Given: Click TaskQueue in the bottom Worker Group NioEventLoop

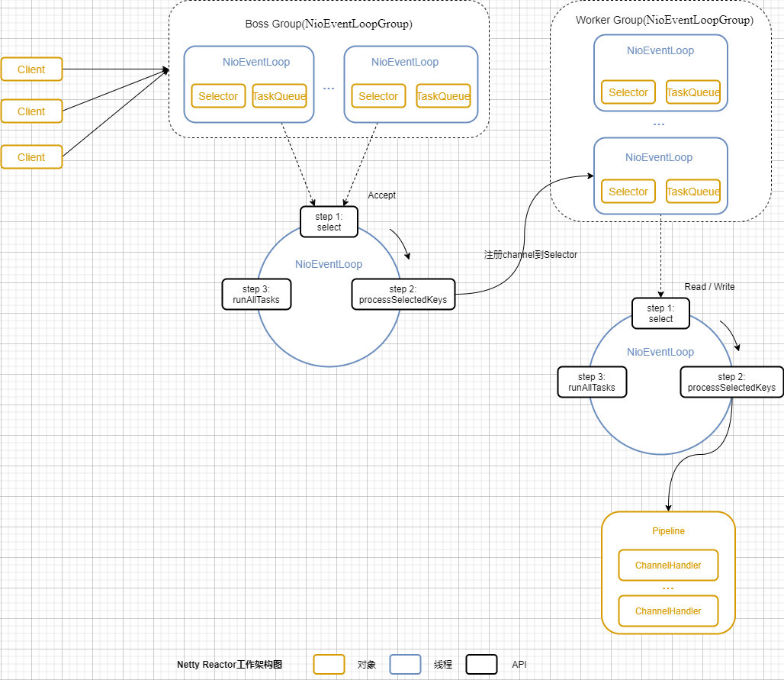Looking at the screenshot, I should click(x=693, y=192).
